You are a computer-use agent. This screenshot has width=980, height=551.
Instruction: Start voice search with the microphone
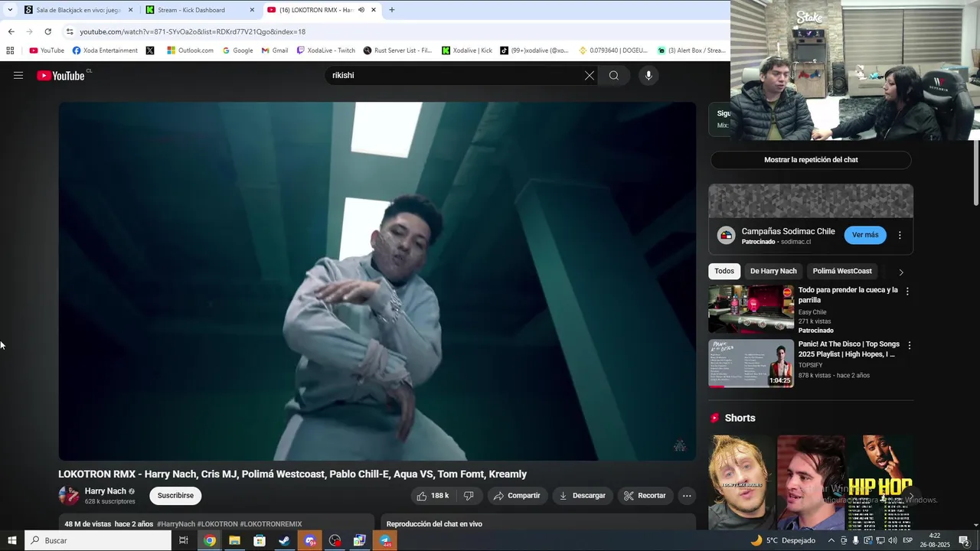[x=648, y=75]
